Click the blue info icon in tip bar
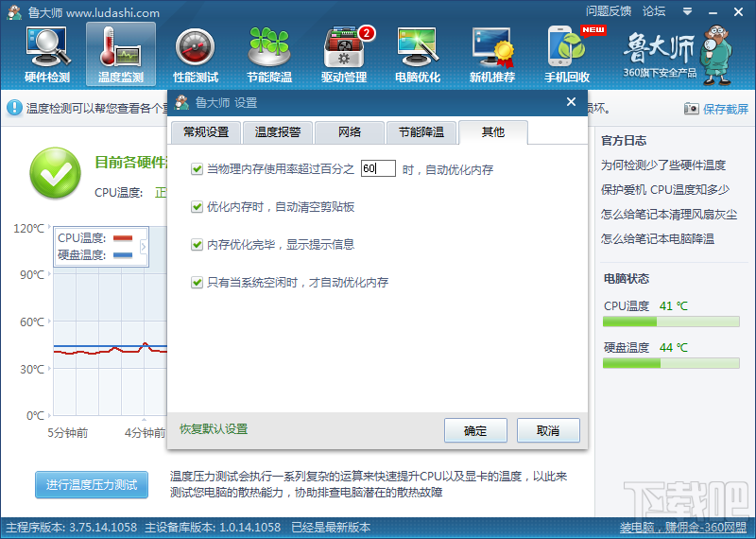Screen dimensions: 756x539 tap(14, 108)
